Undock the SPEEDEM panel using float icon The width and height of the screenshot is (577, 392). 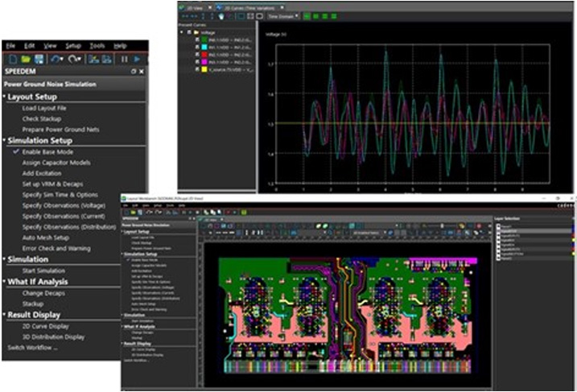(134, 72)
